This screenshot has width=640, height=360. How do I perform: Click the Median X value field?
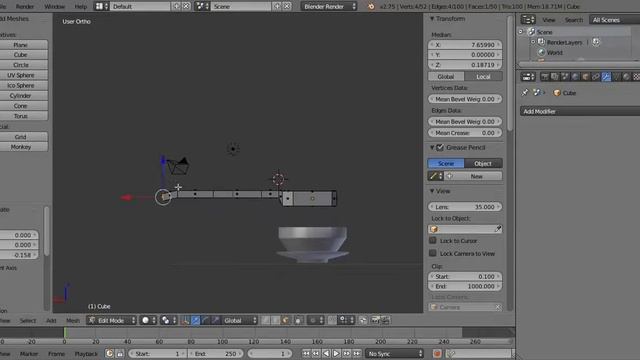[465, 45]
